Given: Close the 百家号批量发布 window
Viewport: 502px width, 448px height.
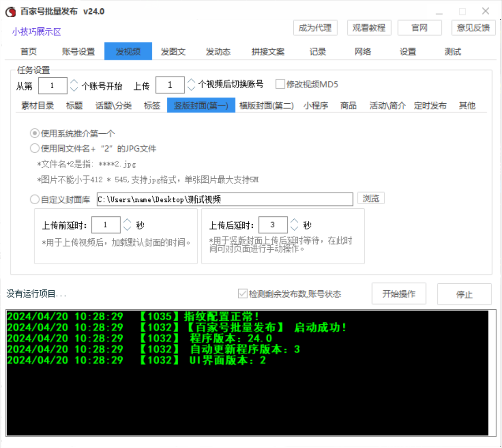Looking at the screenshot, I should tap(485, 11).
